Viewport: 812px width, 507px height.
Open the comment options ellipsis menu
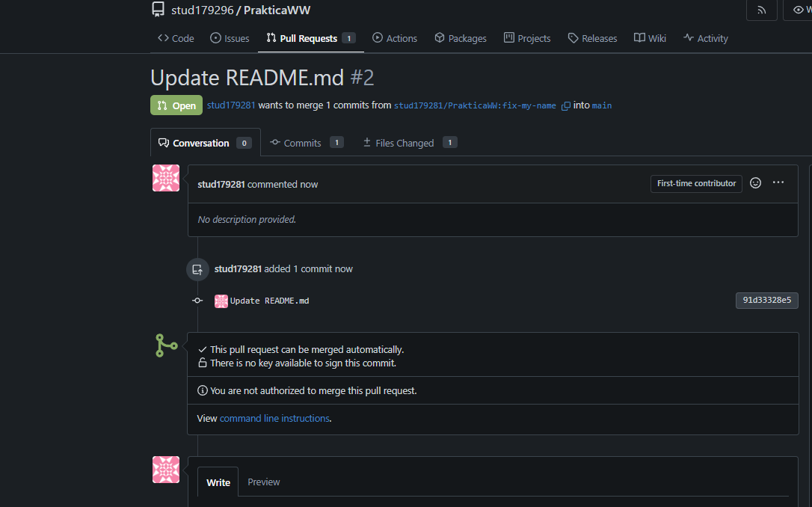point(778,183)
